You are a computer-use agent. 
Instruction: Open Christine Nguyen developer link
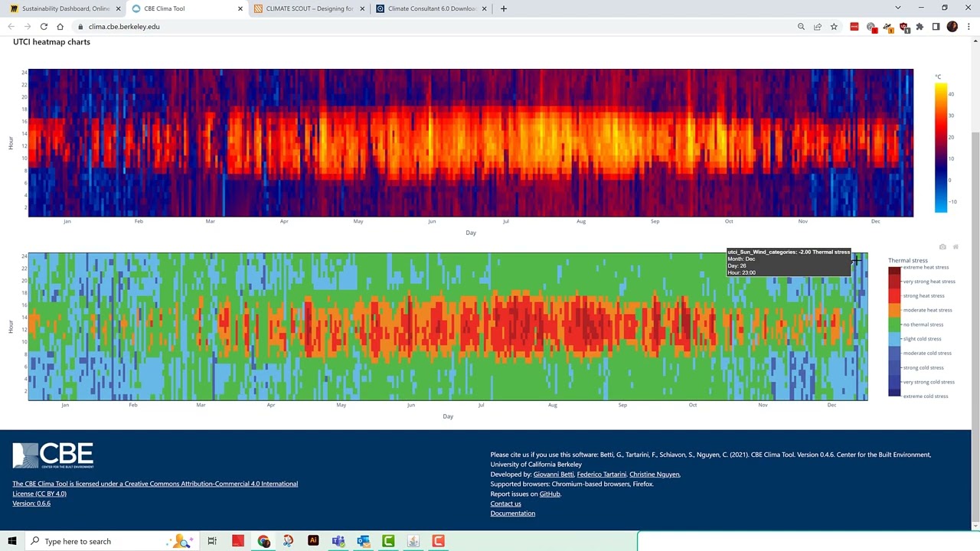pos(655,474)
